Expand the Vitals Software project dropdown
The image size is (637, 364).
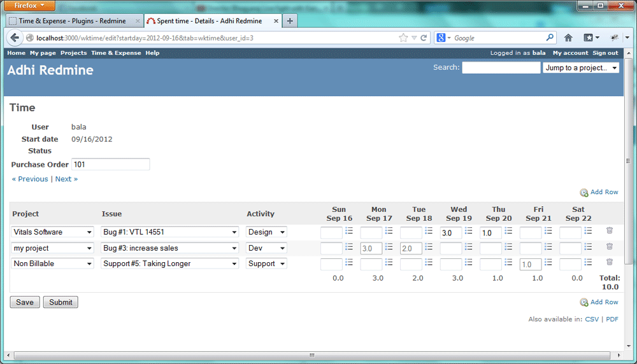(x=52, y=232)
